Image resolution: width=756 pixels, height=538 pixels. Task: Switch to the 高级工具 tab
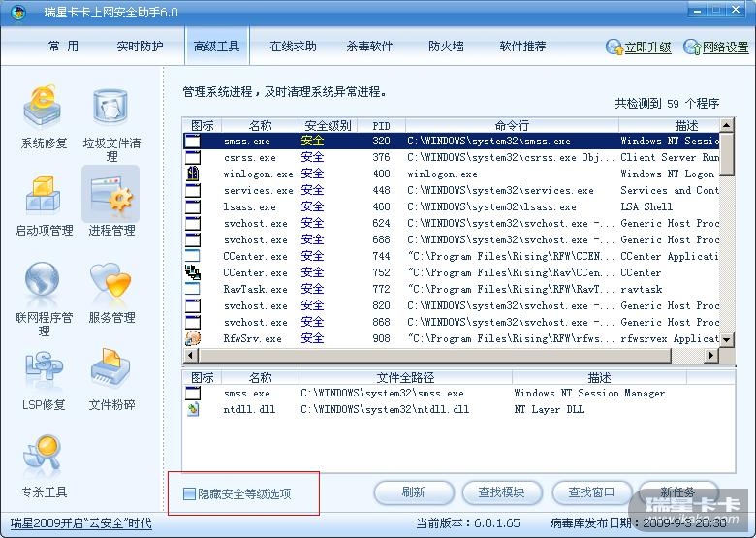pos(216,47)
